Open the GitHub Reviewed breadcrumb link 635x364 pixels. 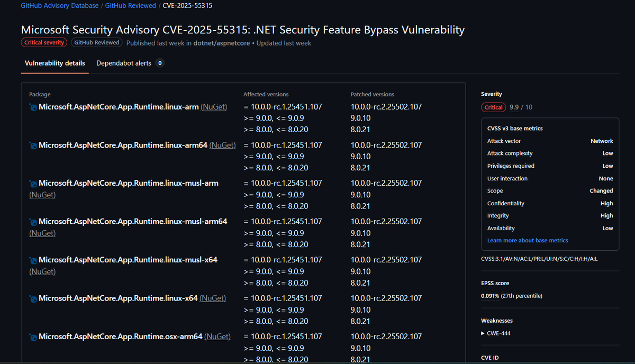[130, 6]
